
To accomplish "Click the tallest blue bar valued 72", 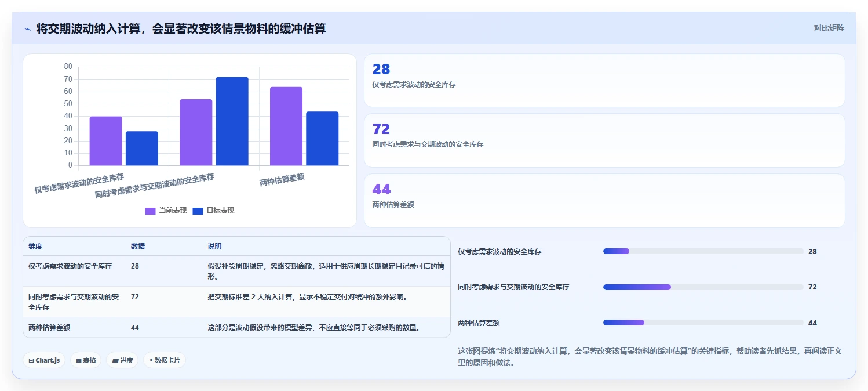I will coord(232,121).
